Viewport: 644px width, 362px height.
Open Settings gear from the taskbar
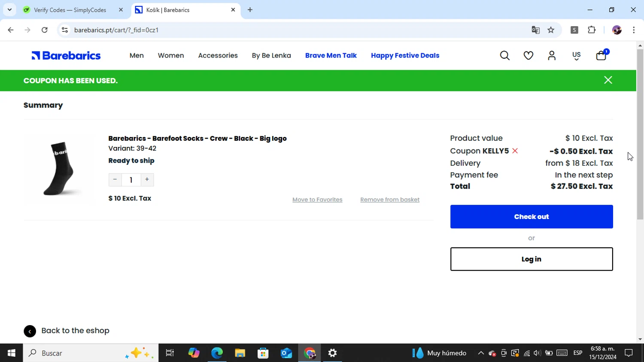point(333,353)
